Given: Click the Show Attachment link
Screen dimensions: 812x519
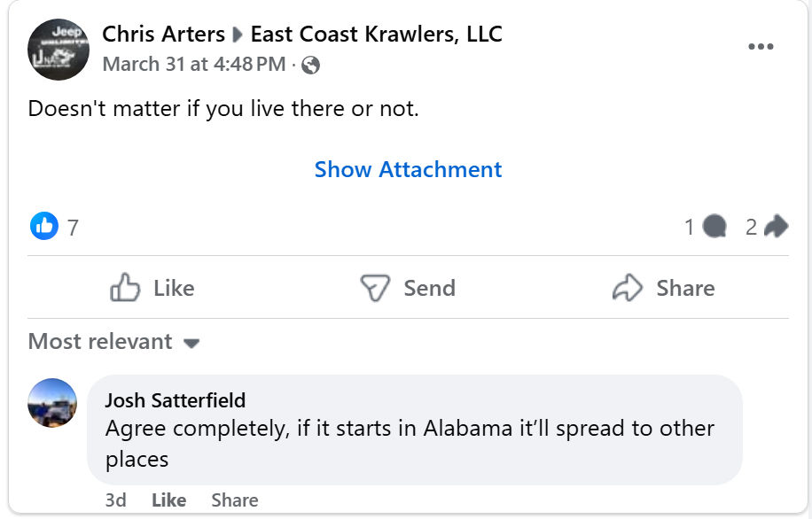Looking at the screenshot, I should click(x=408, y=169).
